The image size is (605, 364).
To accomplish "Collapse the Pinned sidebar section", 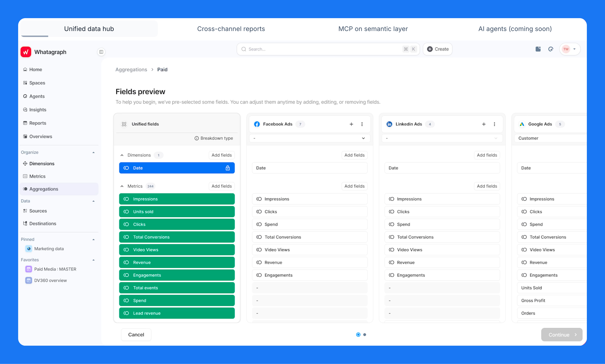I will tap(93, 239).
